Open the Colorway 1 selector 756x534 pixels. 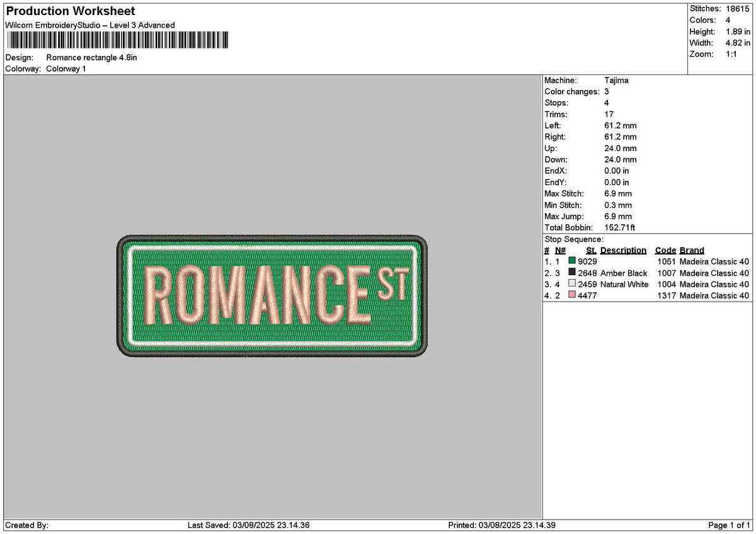tap(66, 69)
